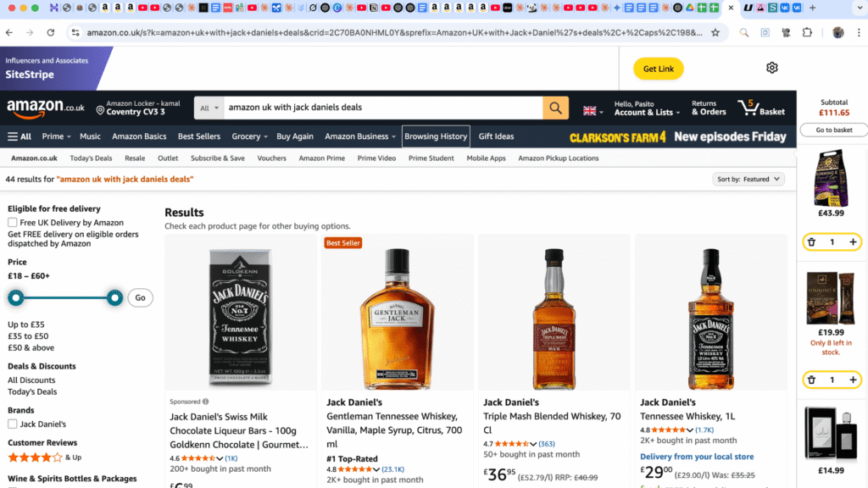The image size is (868, 488).
Task: Enable Free UK Delivery by Amazon checkbox
Action: 13,223
